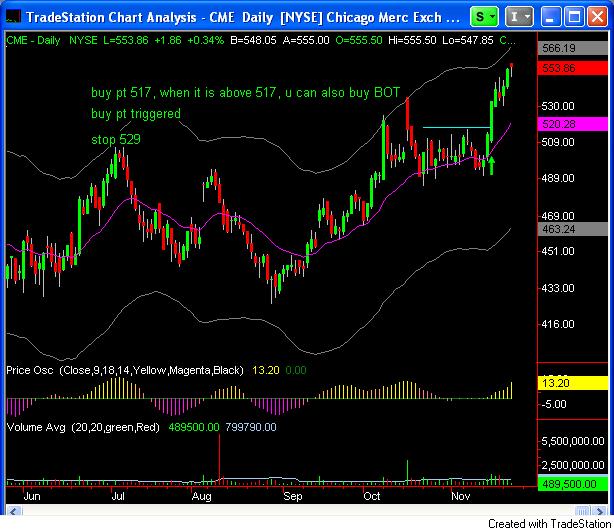Click the +0.34% change value
Viewport: 614px width, 530px height.
point(206,40)
